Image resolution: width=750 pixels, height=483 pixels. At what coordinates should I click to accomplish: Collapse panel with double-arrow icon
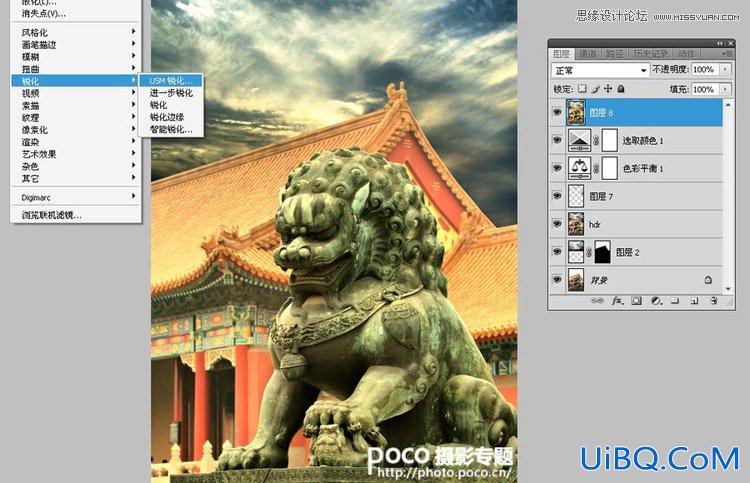[720, 43]
